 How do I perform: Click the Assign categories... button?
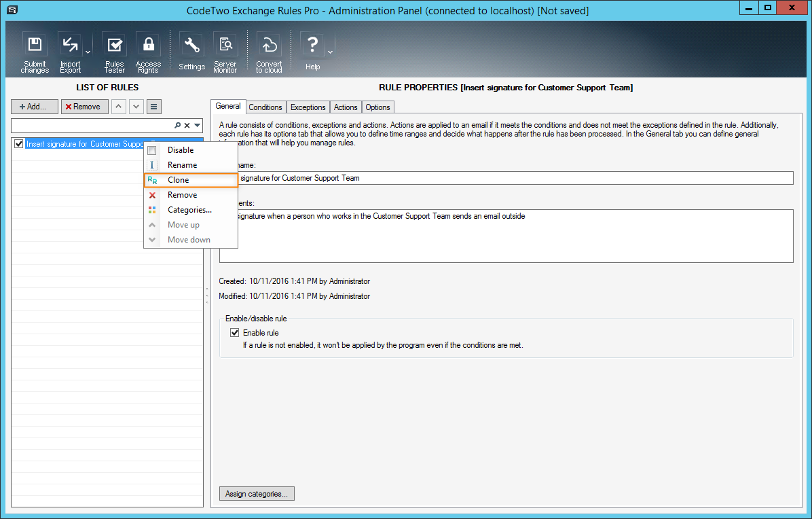coord(257,494)
